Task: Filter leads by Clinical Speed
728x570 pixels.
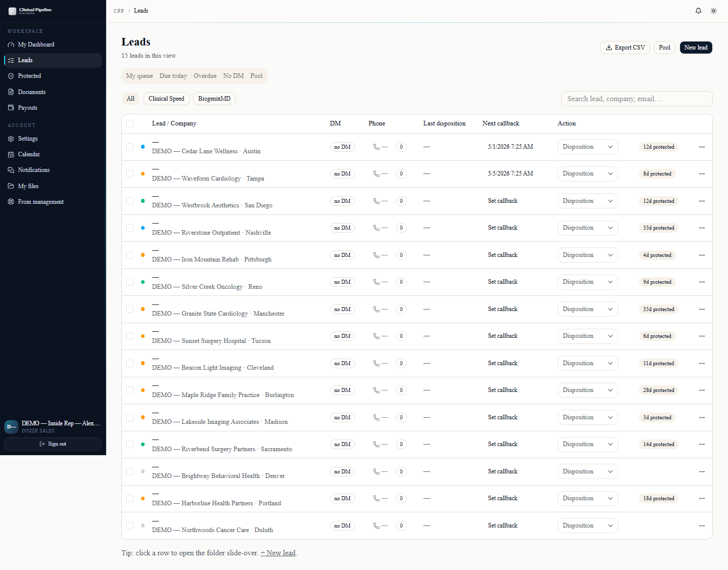Action: pos(166,99)
